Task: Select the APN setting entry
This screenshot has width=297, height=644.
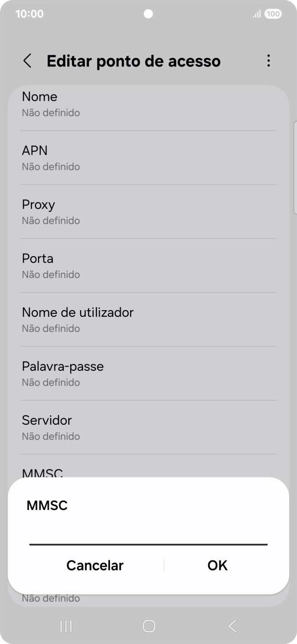Action: (148, 158)
